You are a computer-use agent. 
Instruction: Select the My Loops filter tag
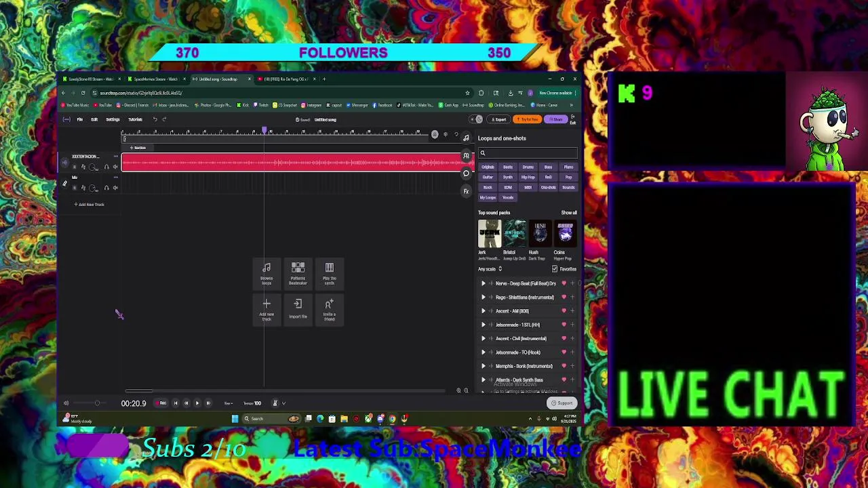488,198
